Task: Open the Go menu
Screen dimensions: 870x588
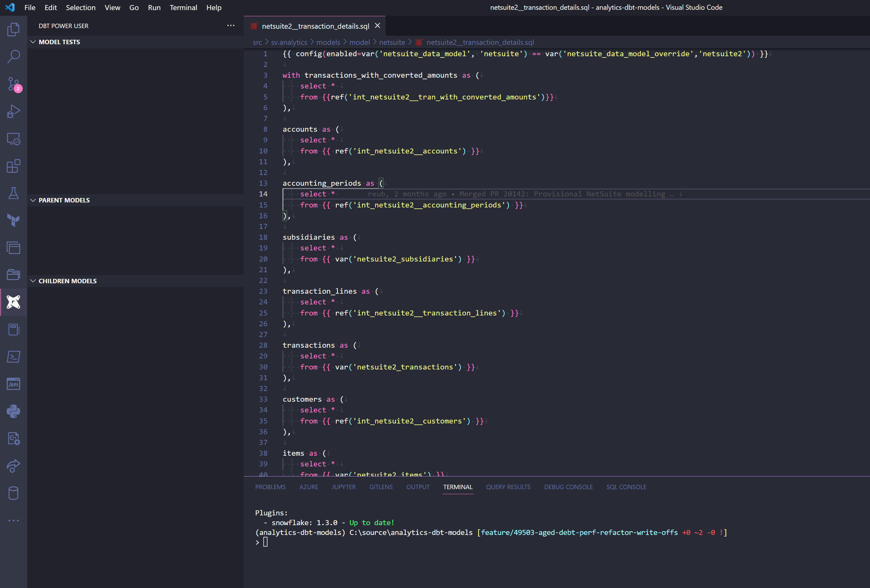Action: coord(134,8)
